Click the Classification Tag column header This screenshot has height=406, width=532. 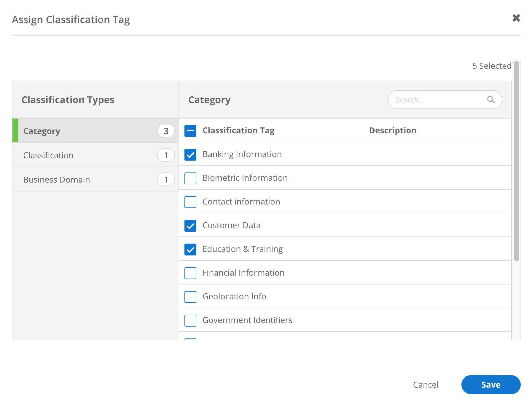coord(238,130)
